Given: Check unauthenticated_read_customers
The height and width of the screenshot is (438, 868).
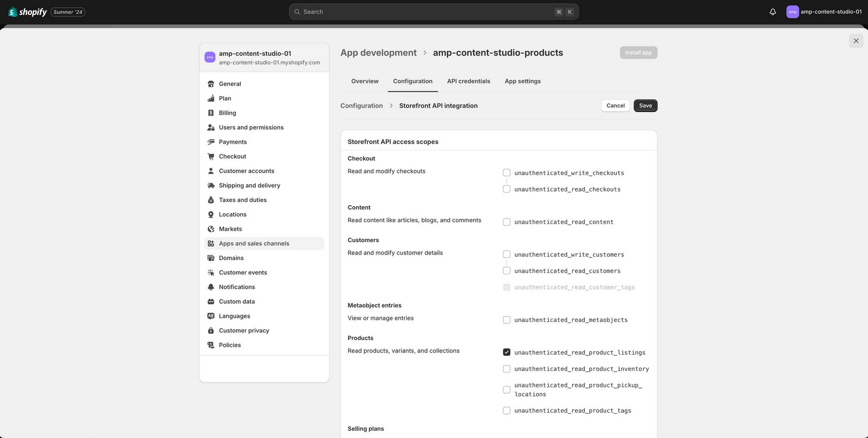Looking at the screenshot, I should 506,271.
